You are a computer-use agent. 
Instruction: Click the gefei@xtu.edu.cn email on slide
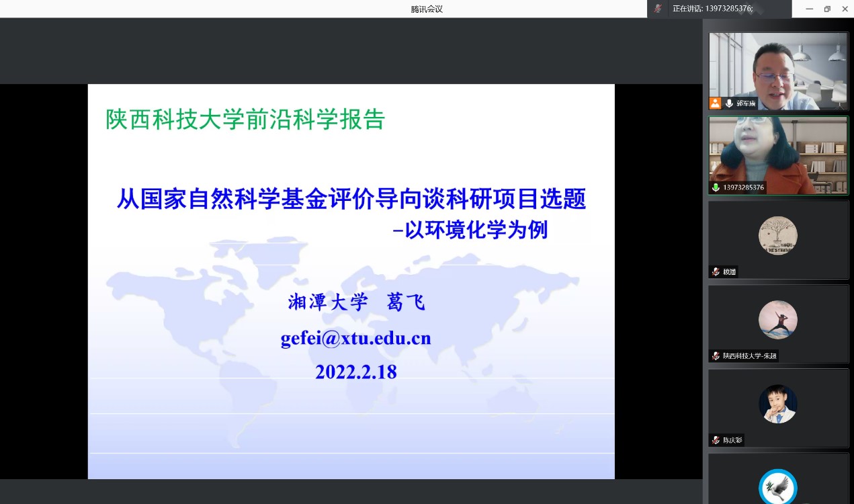pos(355,338)
